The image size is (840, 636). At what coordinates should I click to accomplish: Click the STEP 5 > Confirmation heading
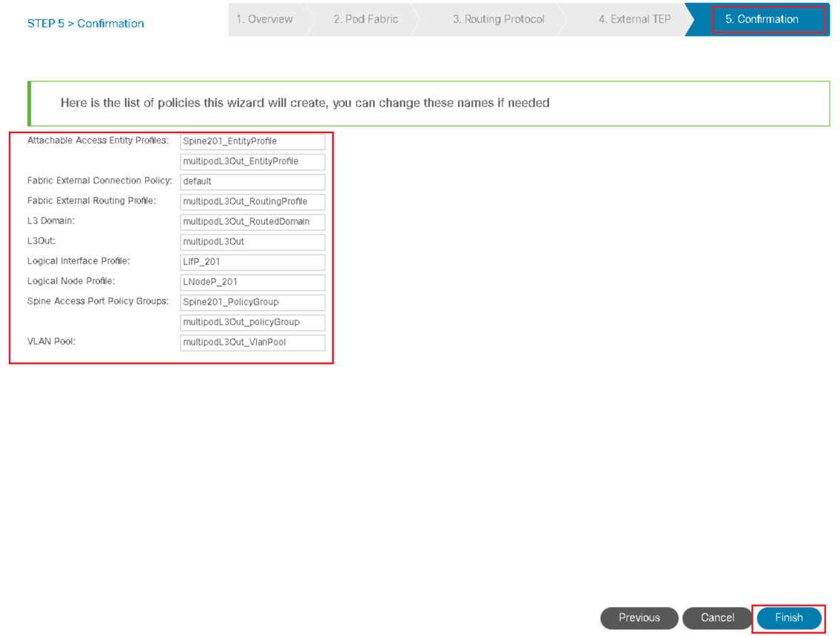click(x=86, y=24)
